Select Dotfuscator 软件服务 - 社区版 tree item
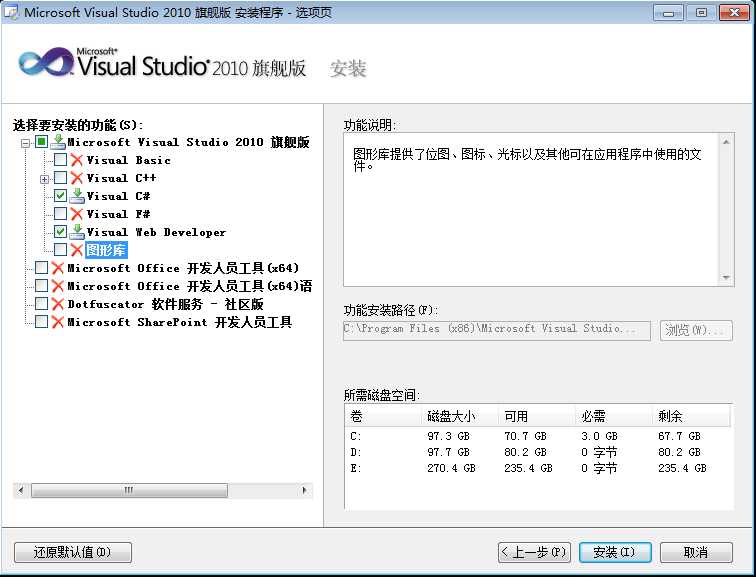Image resolution: width=756 pixels, height=577 pixels. click(x=165, y=304)
